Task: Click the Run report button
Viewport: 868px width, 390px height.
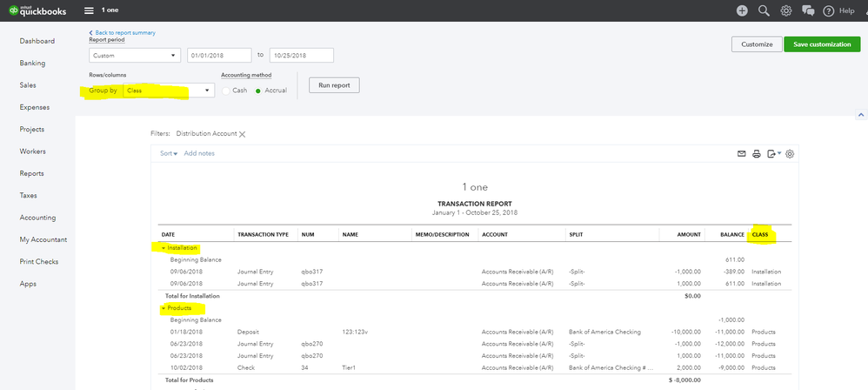Action: 334,85
